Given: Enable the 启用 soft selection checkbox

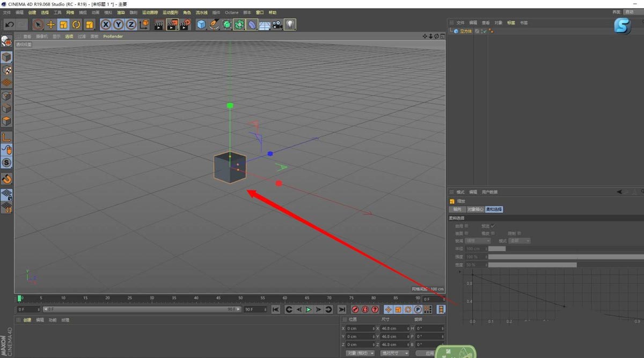Looking at the screenshot, I should [466, 226].
